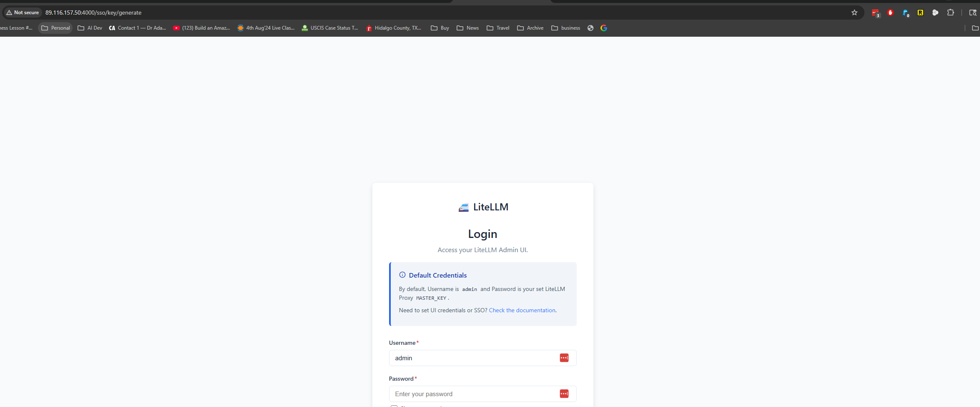Click the LastPass icon inside the password field
The height and width of the screenshot is (407, 980).
564,394
